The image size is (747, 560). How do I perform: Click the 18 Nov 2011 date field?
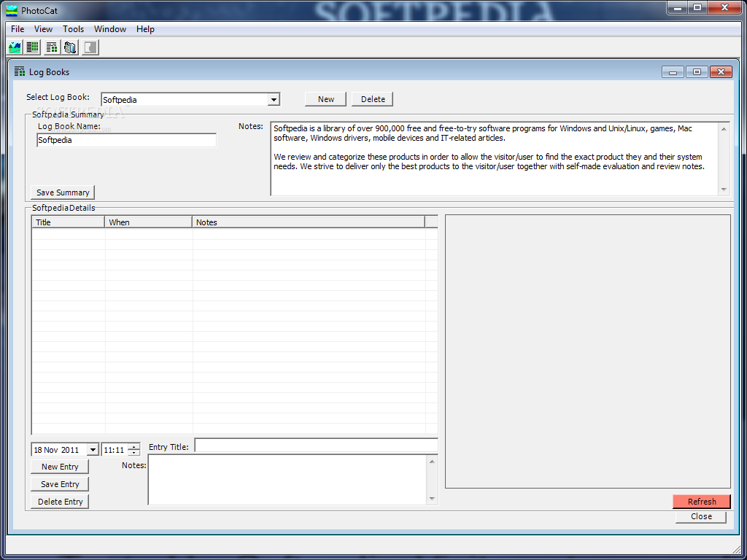coord(60,449)
